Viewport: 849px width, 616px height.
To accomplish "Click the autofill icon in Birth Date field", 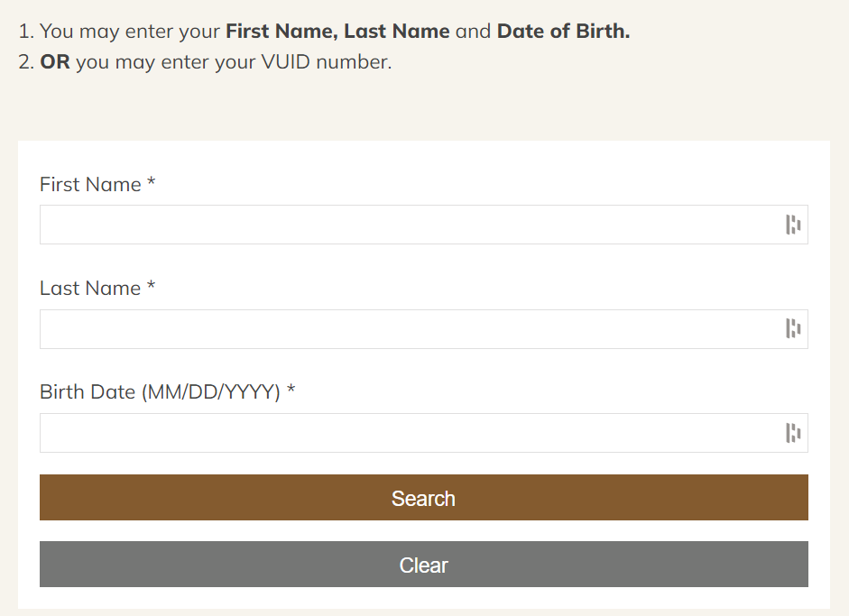I will point(793,434).
